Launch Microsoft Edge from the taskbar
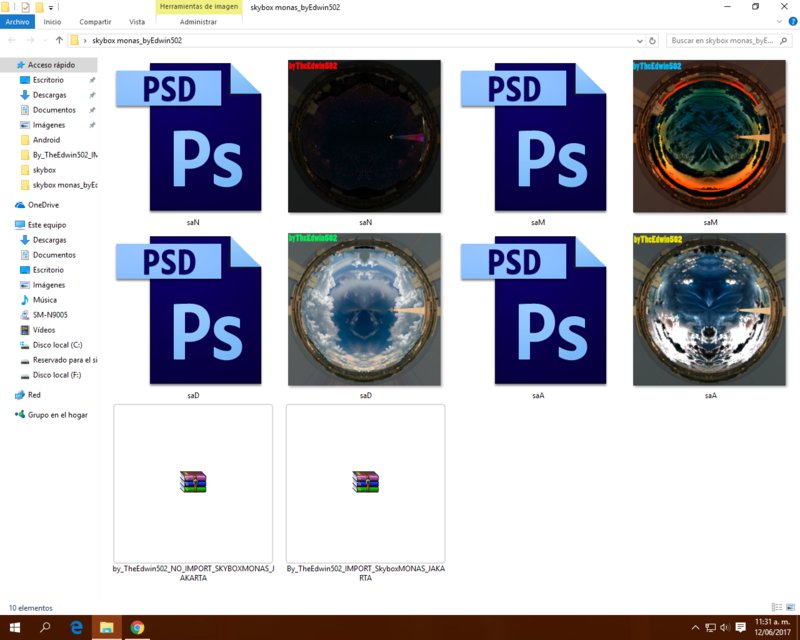This screenshot has height=640, width=800. [x=77, y=627]
